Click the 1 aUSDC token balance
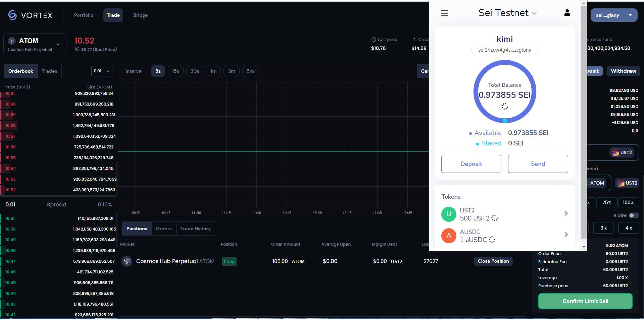 tap(474, 240)
